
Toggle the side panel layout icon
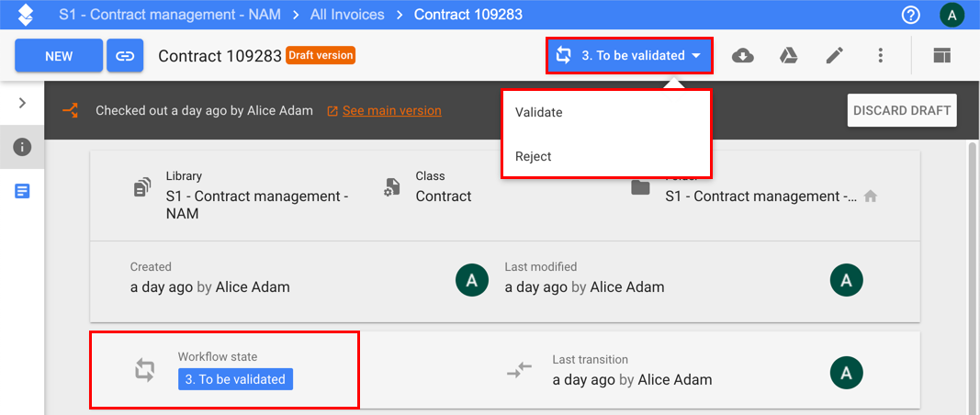[941, 56]
